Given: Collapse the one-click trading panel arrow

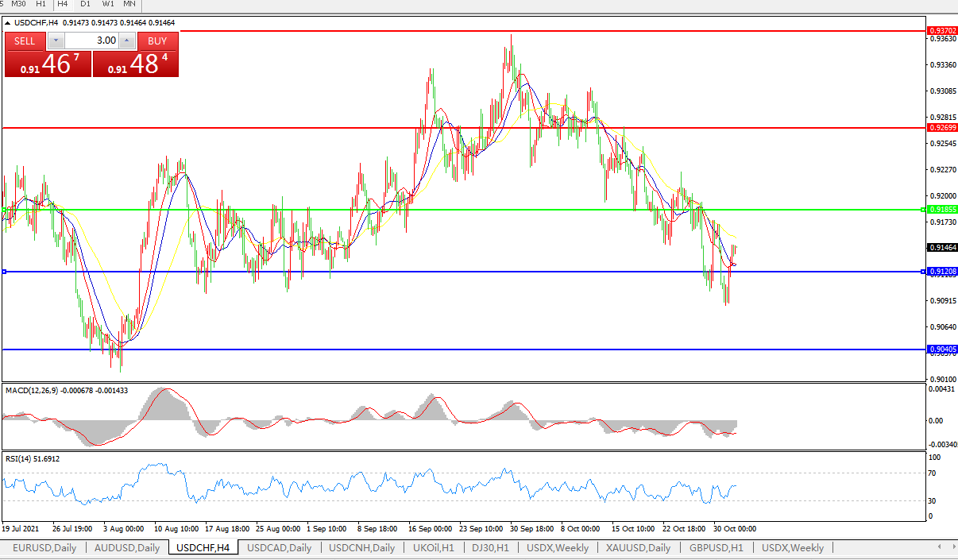Looking at the screenshot, I should coord(8,22).
